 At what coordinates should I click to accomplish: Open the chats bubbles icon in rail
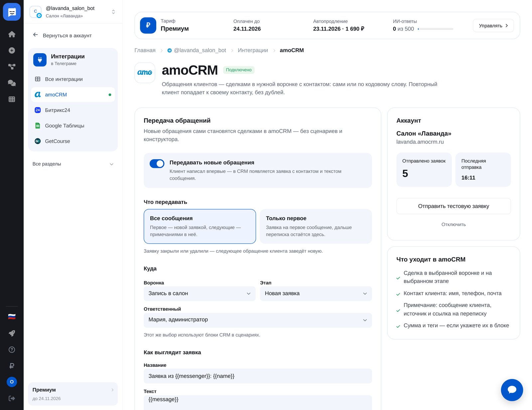click(x=12, y=83)
